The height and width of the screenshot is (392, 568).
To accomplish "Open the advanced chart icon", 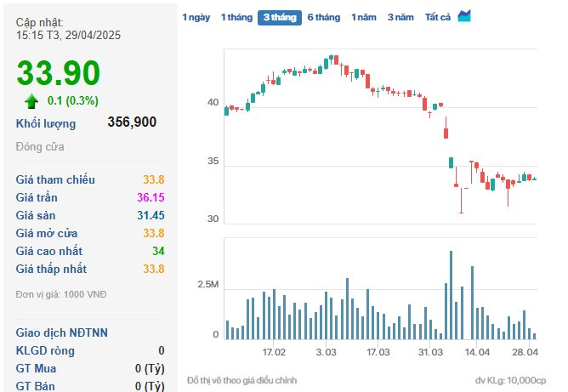I will click(x=464, y=16).
